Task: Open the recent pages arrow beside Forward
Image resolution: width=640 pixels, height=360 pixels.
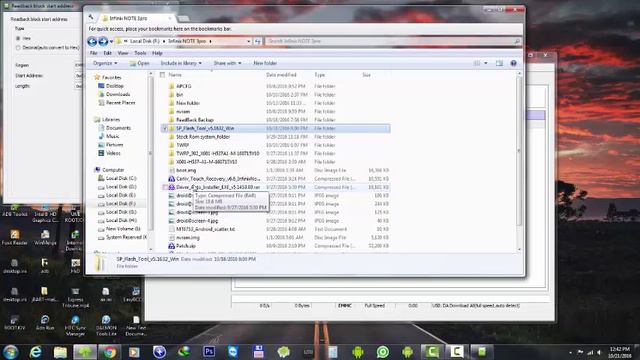Action: [111, 42]
